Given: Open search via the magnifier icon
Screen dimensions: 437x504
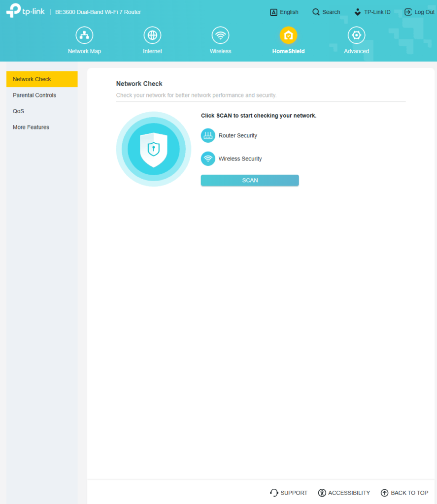Looking at the screenshot, I should [315, 12].
